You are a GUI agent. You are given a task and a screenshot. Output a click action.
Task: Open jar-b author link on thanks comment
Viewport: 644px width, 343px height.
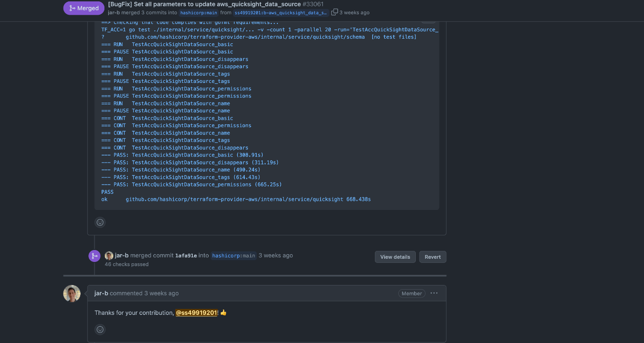click(101, 293)
